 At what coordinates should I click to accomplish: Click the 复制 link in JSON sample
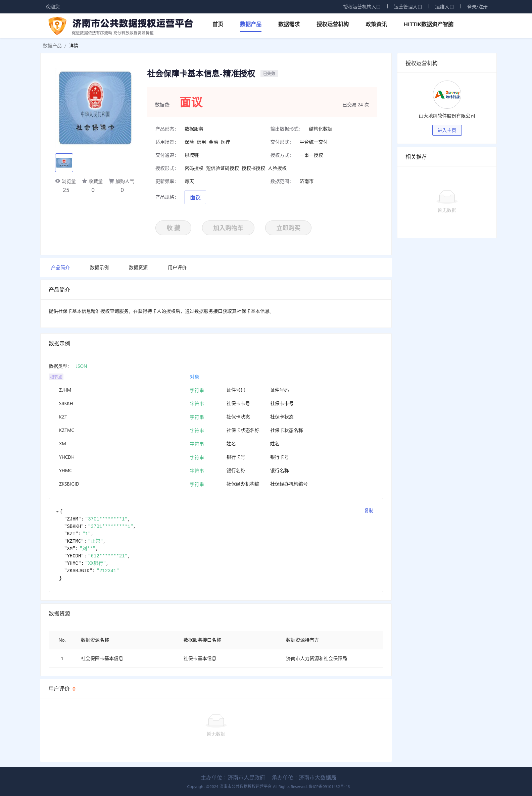[x=369, y=510]
